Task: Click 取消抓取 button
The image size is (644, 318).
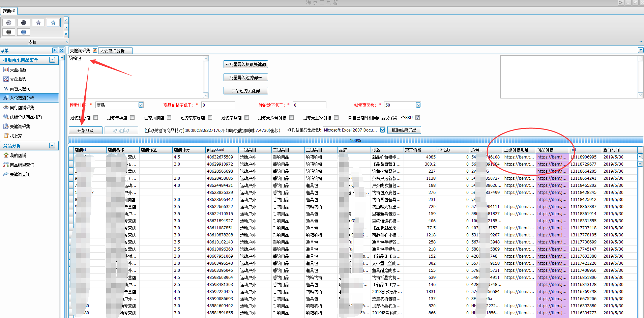Action: click(x=121, y=131)
